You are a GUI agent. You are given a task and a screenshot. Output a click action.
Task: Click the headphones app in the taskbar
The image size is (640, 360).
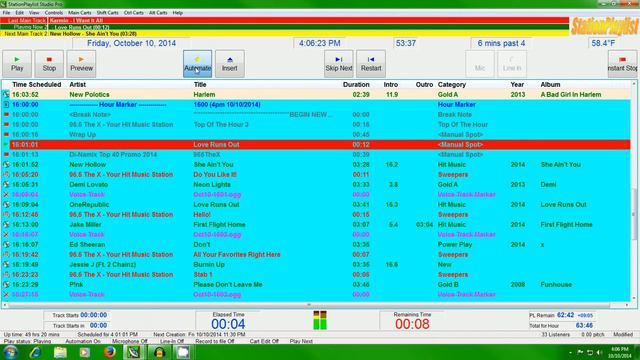click(x=159, y=352)
